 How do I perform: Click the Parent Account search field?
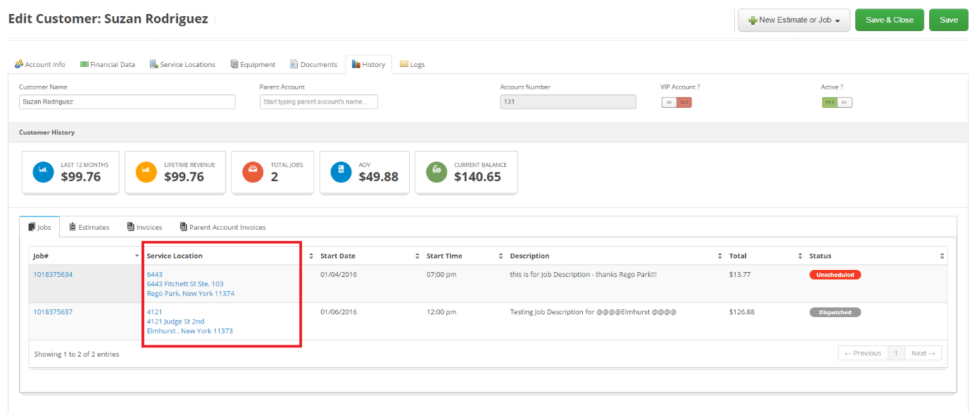coord(319,101)
